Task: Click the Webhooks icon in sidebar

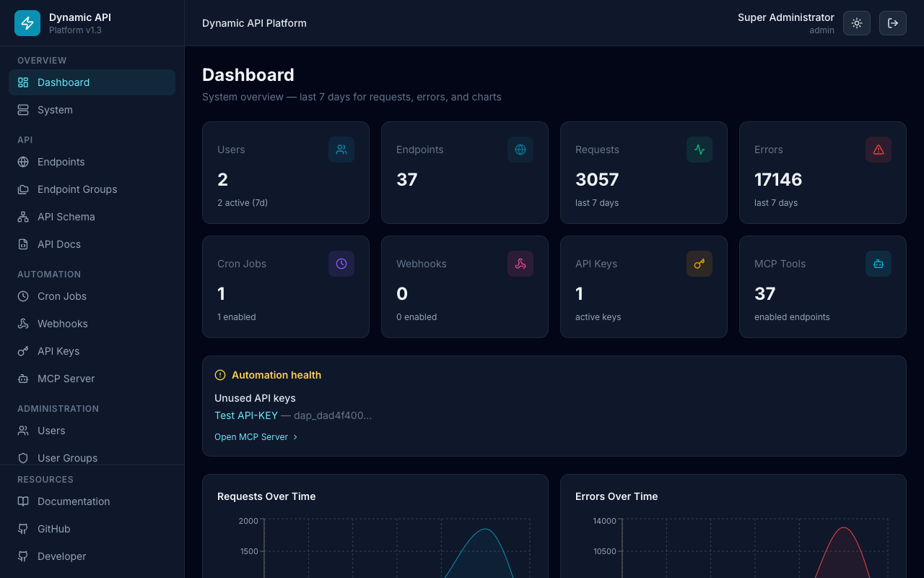Action: [x=23, y=324]
